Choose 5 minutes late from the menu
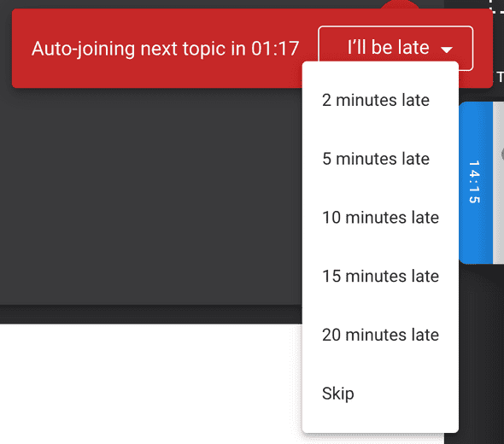 click(x=380, y=159)
